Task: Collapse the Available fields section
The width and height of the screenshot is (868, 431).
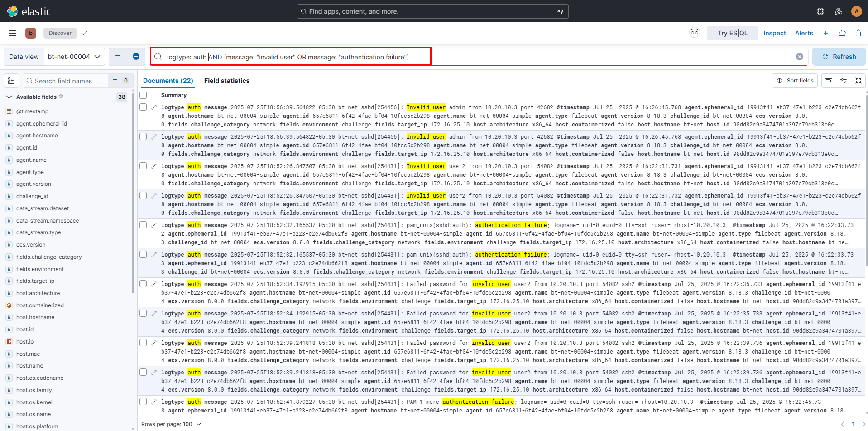Action: [9, 97]
